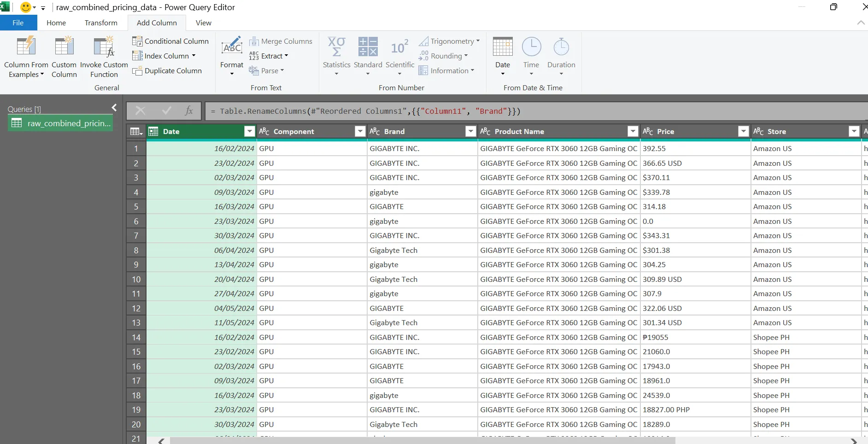The image size is (868, 444).
Task: Click Merge Columns
Action: [x=282, y=41]
